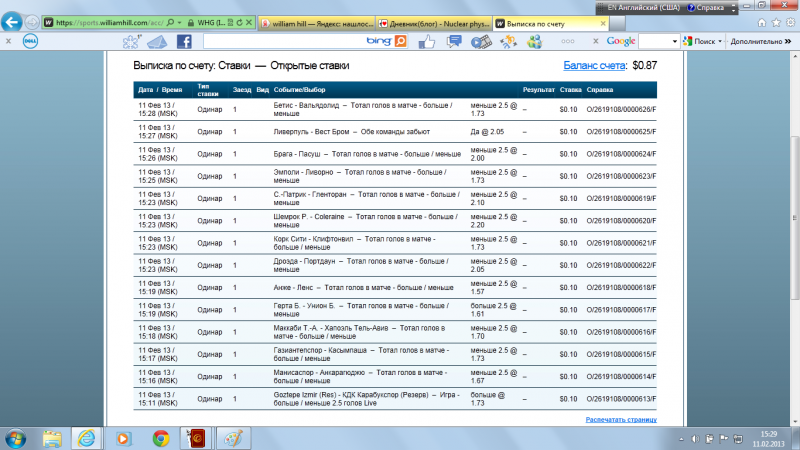
Task: Click the Ливерпуль - Вест Бром event row
Action: (395, 132)
